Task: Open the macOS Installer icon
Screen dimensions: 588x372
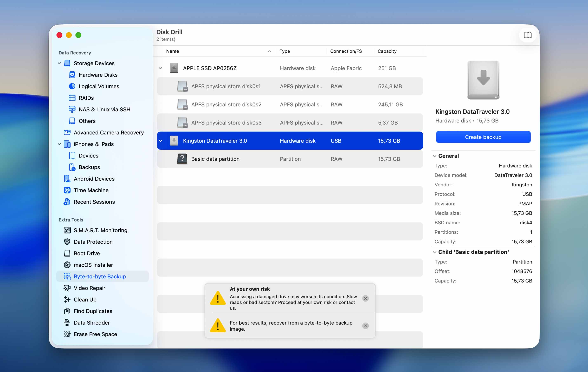Action: (67, 265)
